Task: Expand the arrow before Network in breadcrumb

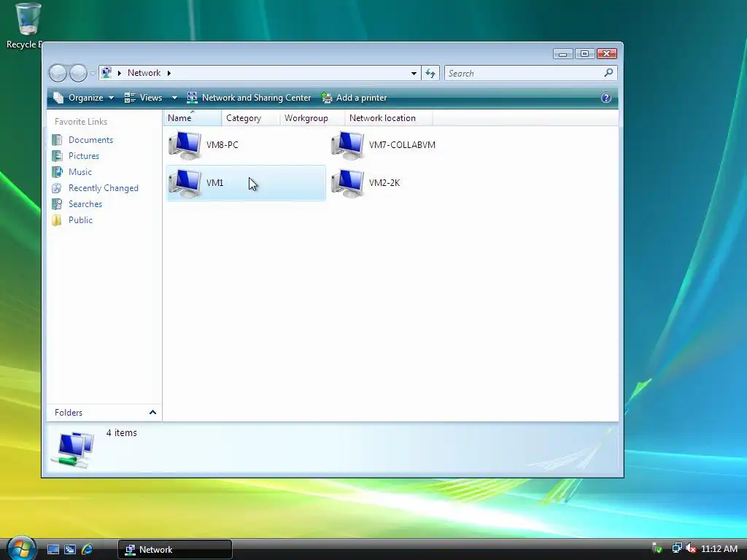Action: click(119, 73)
